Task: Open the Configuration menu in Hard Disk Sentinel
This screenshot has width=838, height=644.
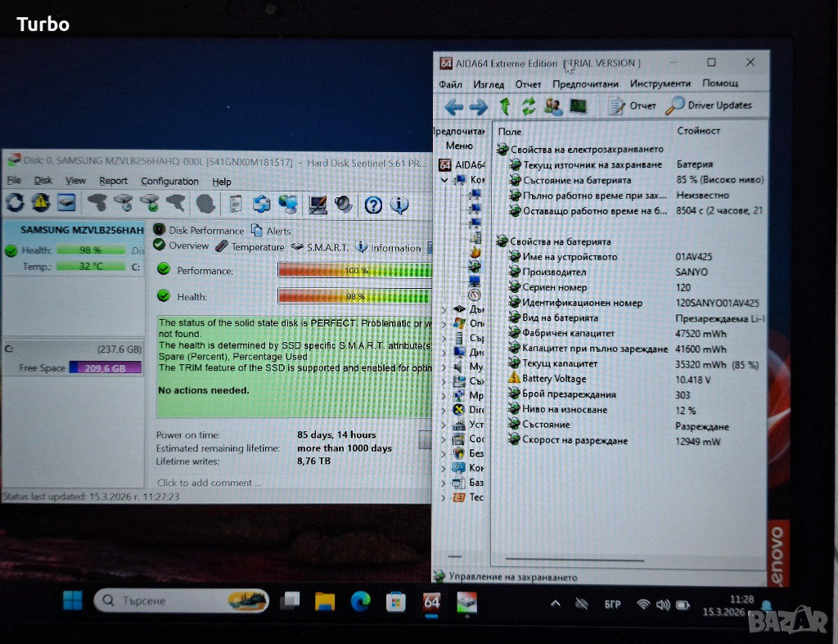Action: [x=169, y=182]
